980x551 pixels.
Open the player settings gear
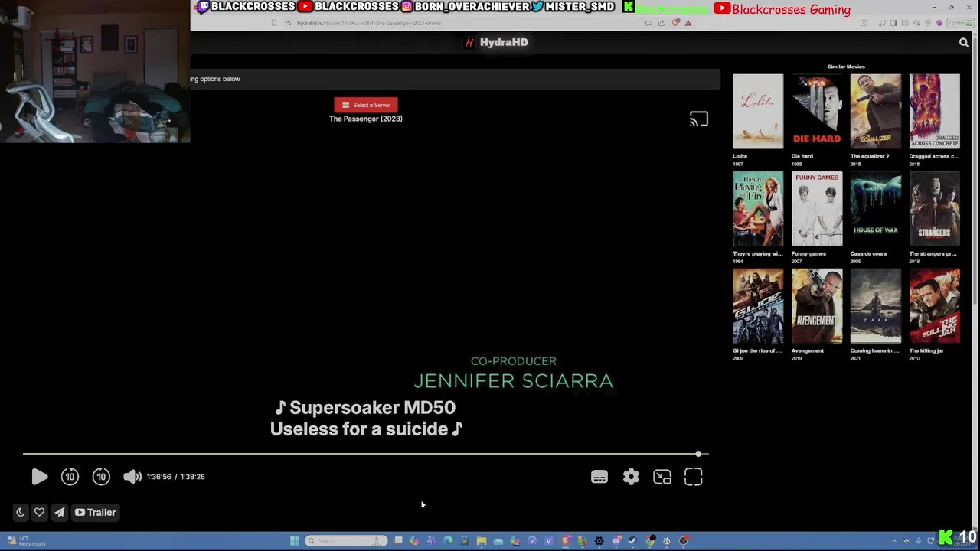pos(631,477)
